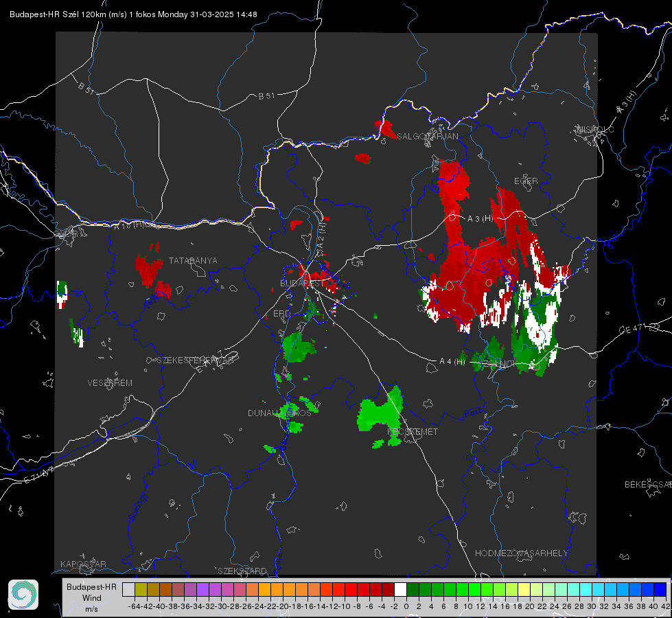Click the green echo below Érd
The image size is (672, 618).
(x=299, y=347)
